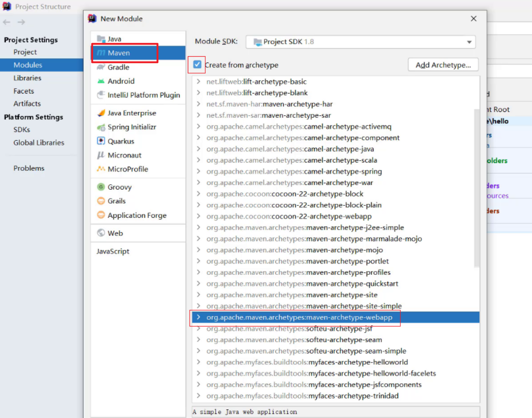Select maven-archetype-profiles row
This screenshot has height=418, width=532.
[336, 272]
